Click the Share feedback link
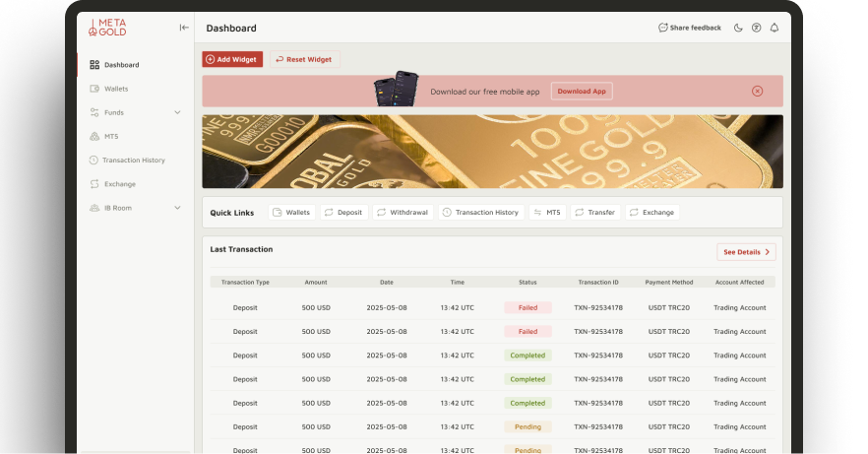Viewport: 868px width, 454px height. pos(690,28)
